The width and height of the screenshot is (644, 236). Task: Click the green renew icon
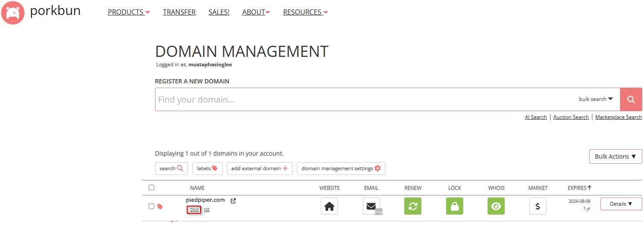tap(412, 206)
